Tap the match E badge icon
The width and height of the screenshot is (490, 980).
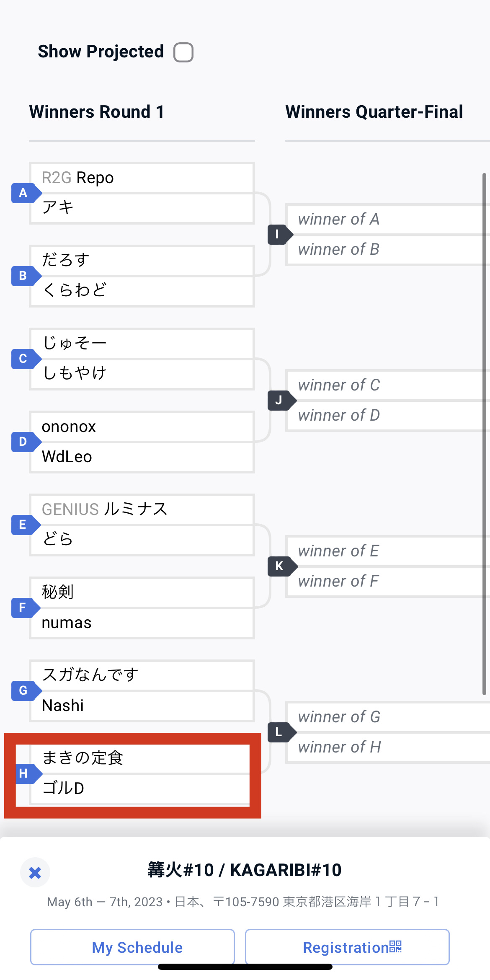point(24,525)
